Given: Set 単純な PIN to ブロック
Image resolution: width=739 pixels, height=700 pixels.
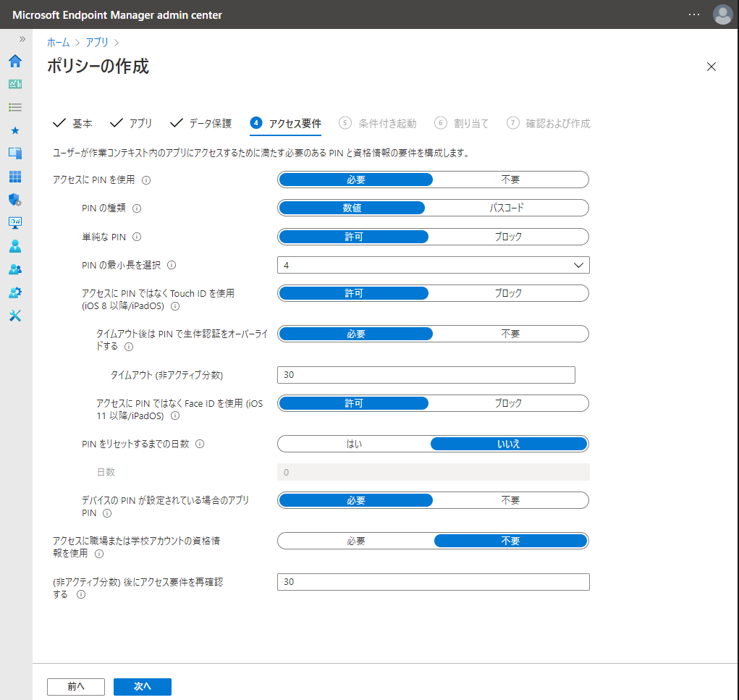Looking at the screenshot, I should pos(508,237).
